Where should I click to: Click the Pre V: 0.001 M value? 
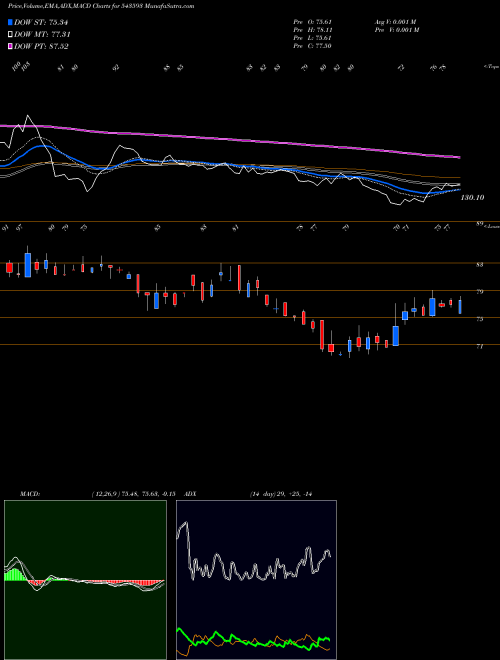pyautogui.click(x=396, y=30)
